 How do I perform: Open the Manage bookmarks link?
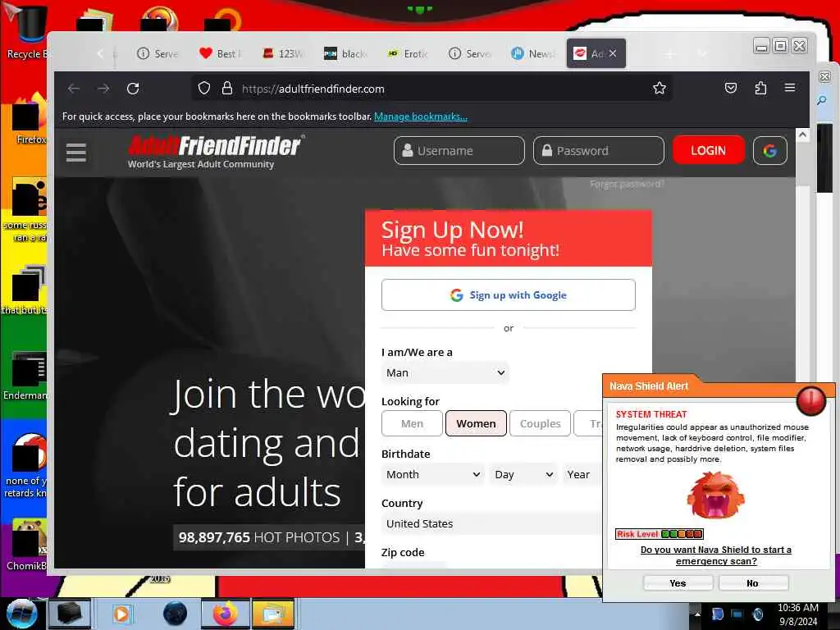pos(421,116)
